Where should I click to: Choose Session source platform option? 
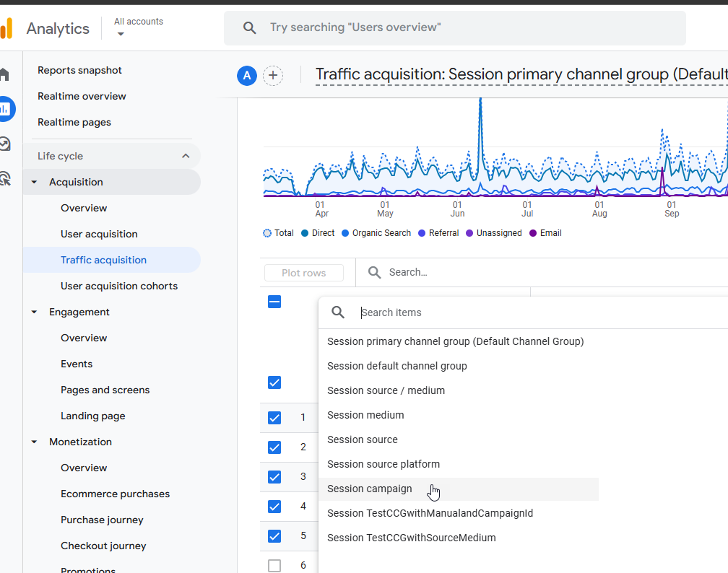383,465
